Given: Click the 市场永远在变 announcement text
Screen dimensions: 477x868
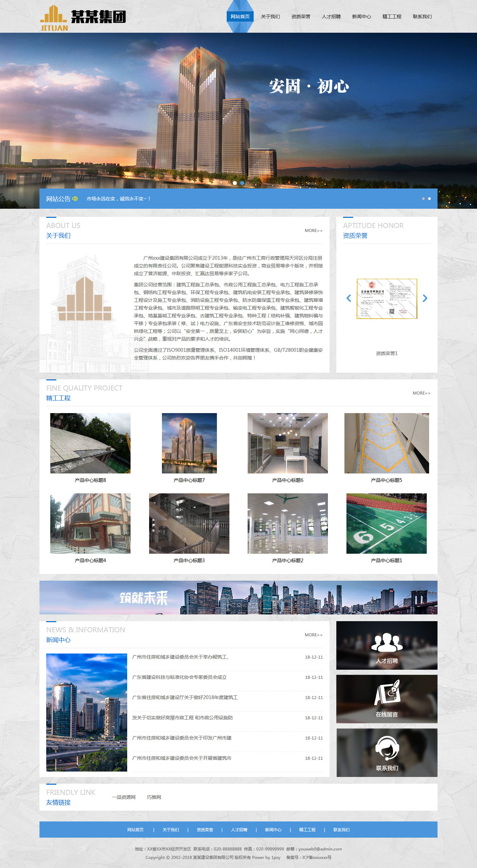Looking at the screenshot, I should (118, 199).
